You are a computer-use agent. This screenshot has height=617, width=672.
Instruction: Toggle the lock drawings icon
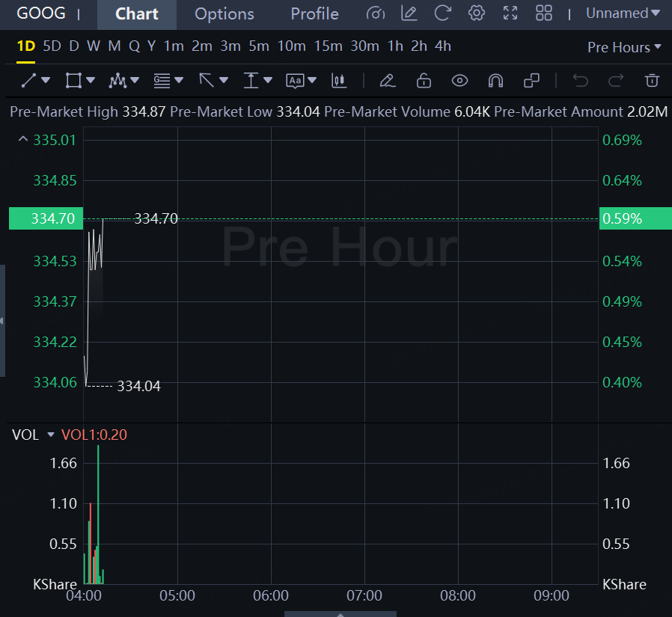[424, 80]
